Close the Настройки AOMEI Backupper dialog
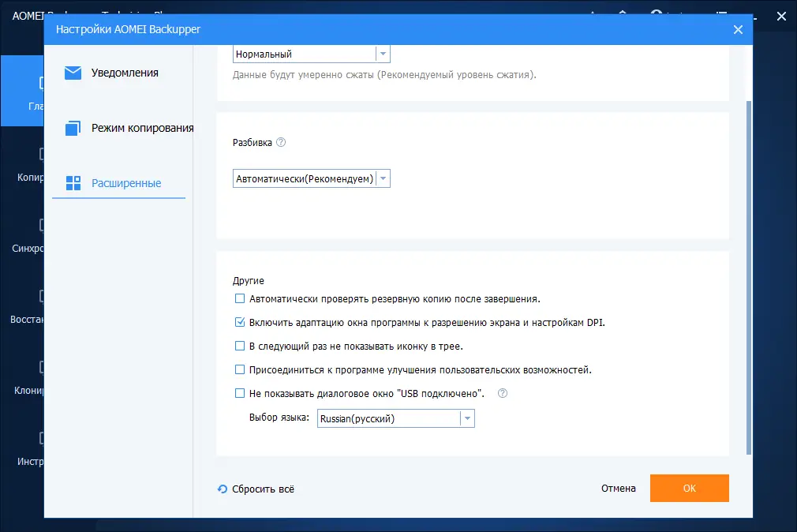The image size is (797, 532). pyautogui.click(x=738, y=29)
